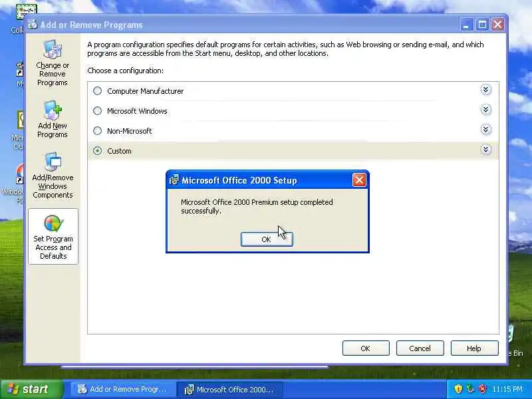Viewport: 532px width, 399px height.
Task: Select the Microsoft Windows radio button
Action: click(97, 111)
